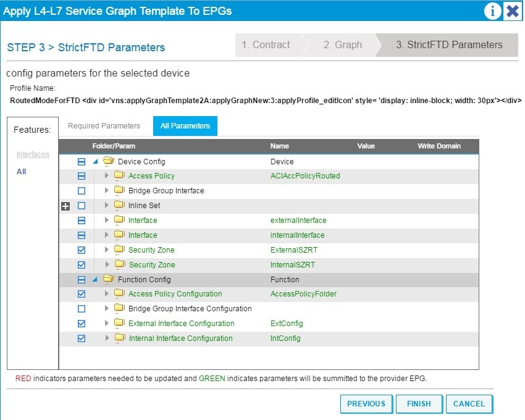
Task: Uncheck the Access Policy Configuration checkbox
Action: (x=82, y=294)
